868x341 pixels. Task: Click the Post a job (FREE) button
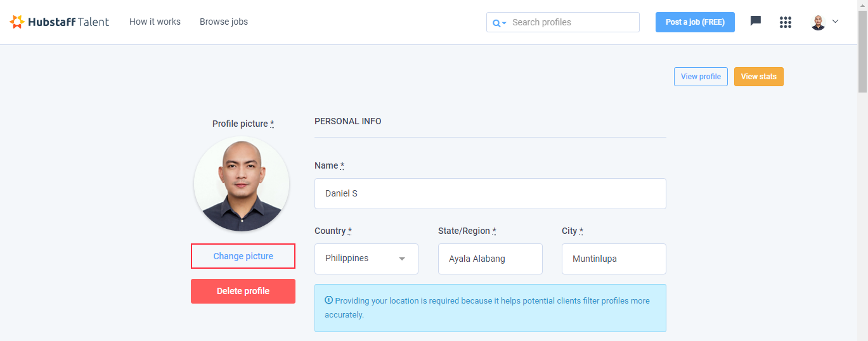(x=695, y=22)
